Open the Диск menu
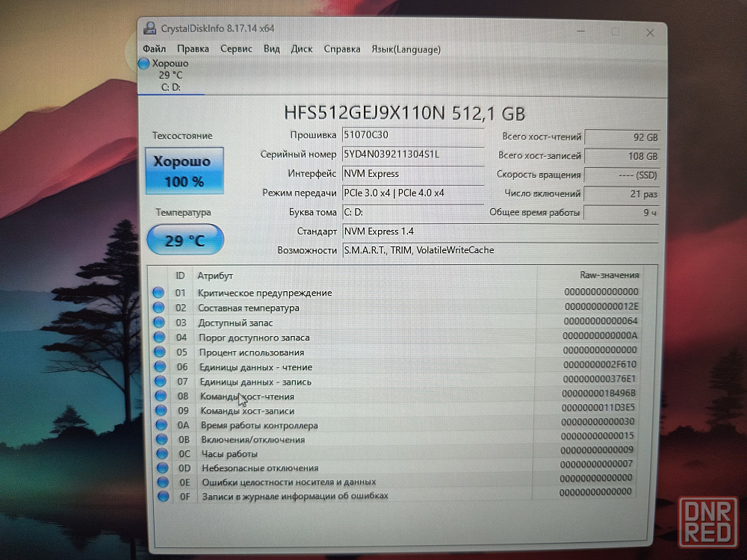Screen dimensions: 747x560 [302, 49]
